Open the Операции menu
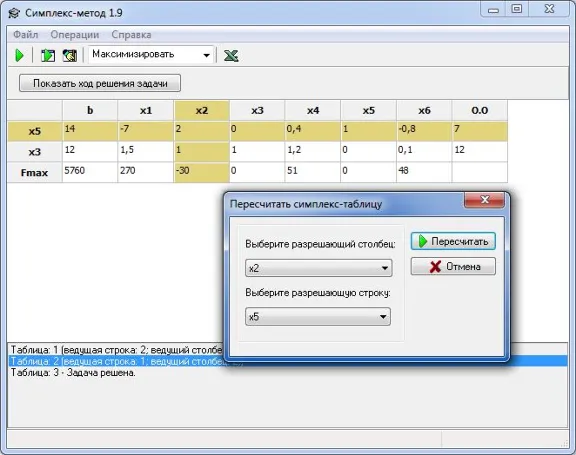This screenshot has height=455, width=576. 75,35
